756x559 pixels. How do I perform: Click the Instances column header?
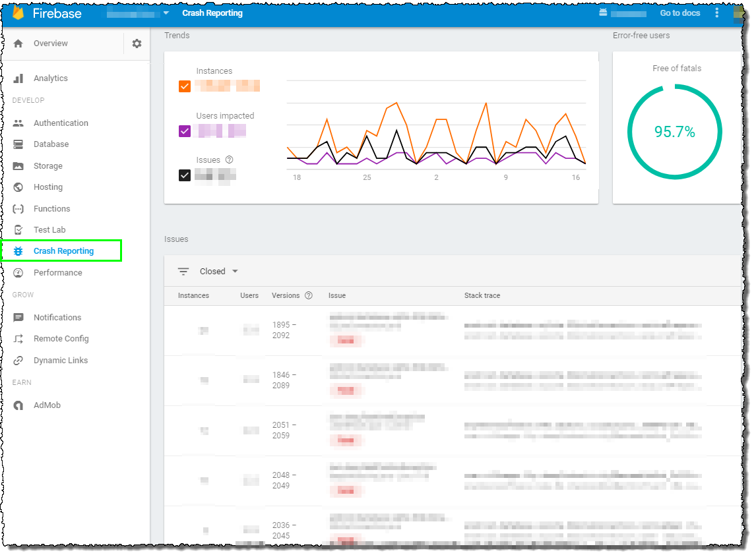[x=193, y=296]
